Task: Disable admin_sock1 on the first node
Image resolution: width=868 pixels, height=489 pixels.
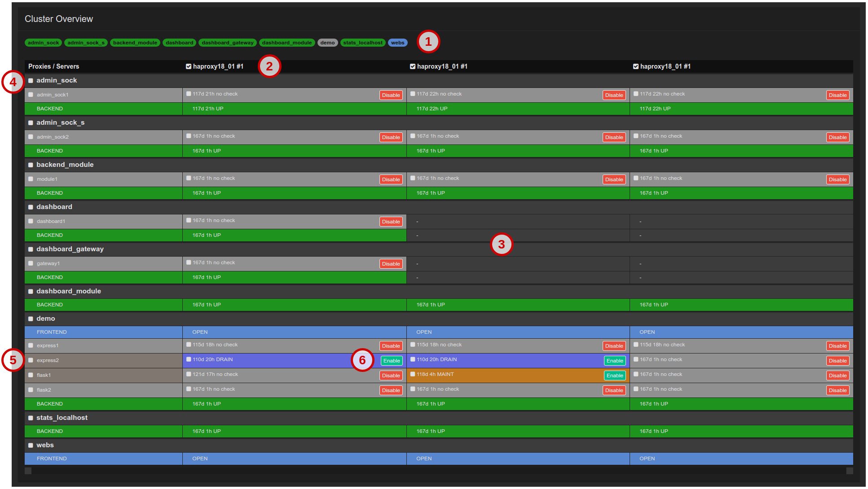Action: tap(391, 95)
